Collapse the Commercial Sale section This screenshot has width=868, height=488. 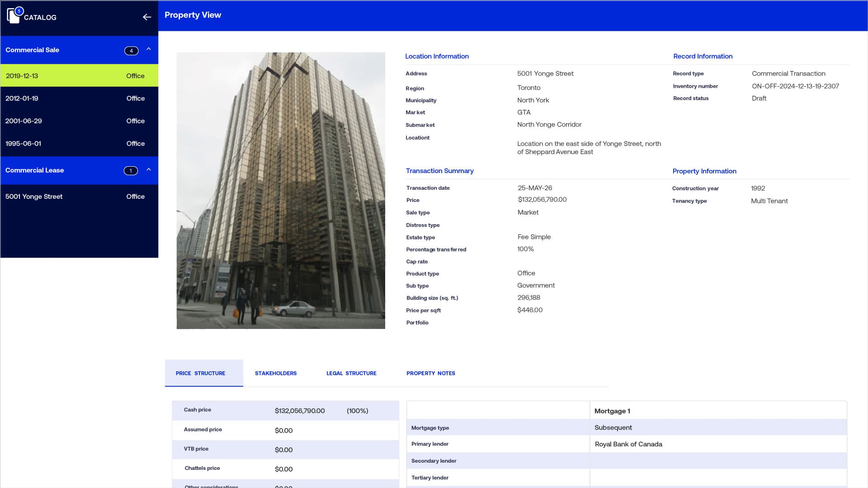click(149, 50)
